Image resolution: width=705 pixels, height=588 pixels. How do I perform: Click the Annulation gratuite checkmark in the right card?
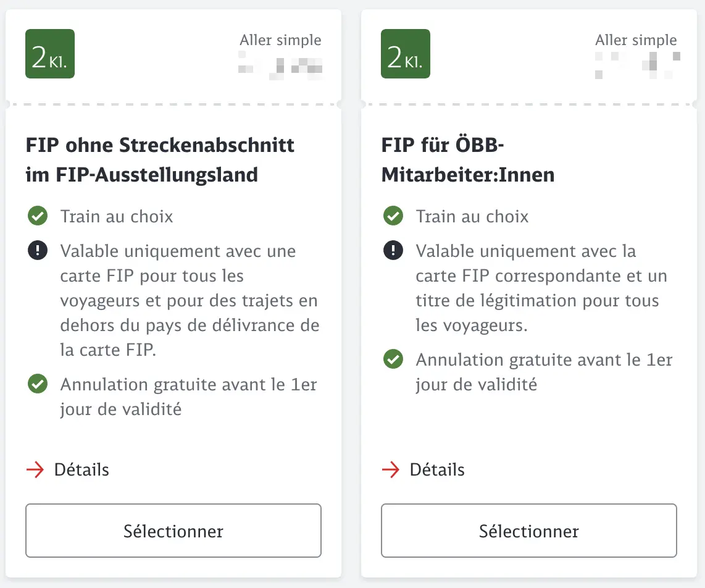(393, 359)
